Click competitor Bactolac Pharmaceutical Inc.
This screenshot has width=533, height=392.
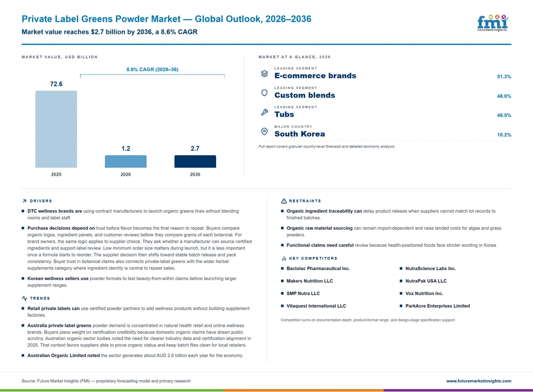pos(318,269)
